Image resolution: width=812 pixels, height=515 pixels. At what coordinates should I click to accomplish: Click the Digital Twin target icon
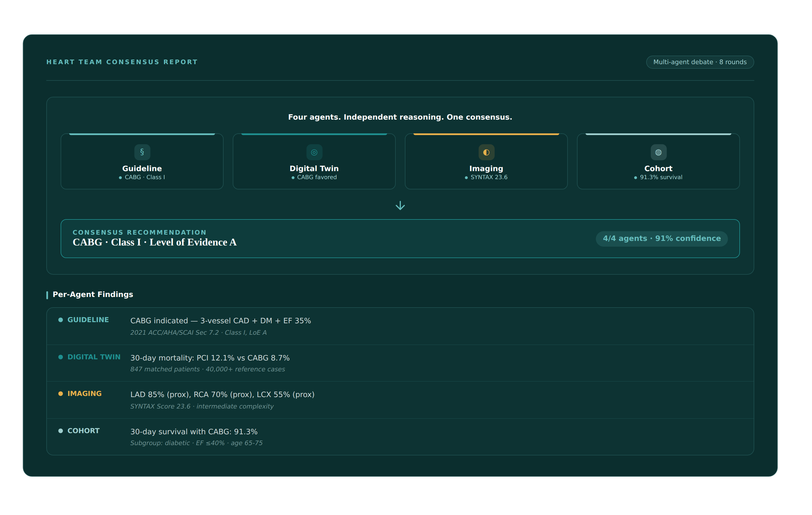point(314,152)
